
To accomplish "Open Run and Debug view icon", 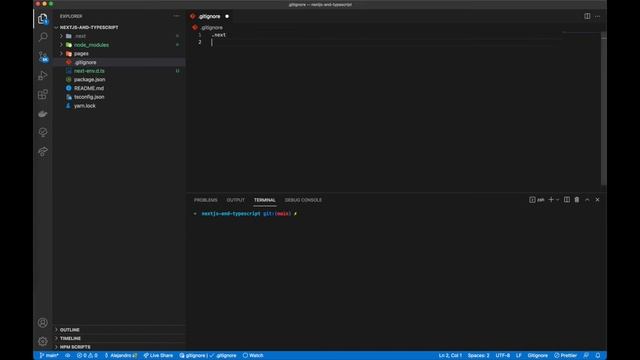I will 43,76.
